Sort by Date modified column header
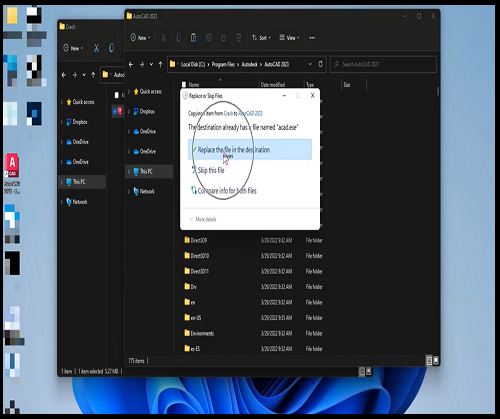Screen dimensions: 500x419 273,85
